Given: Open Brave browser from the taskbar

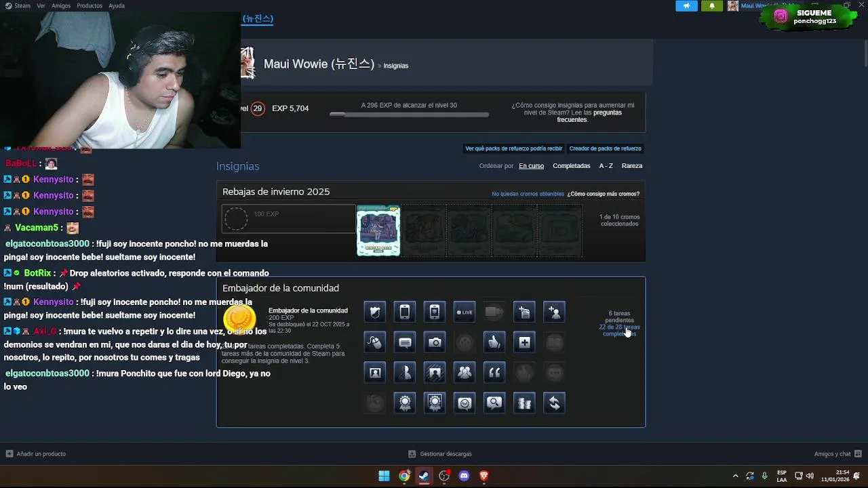Looking at the screenshot, I should 484,476.
